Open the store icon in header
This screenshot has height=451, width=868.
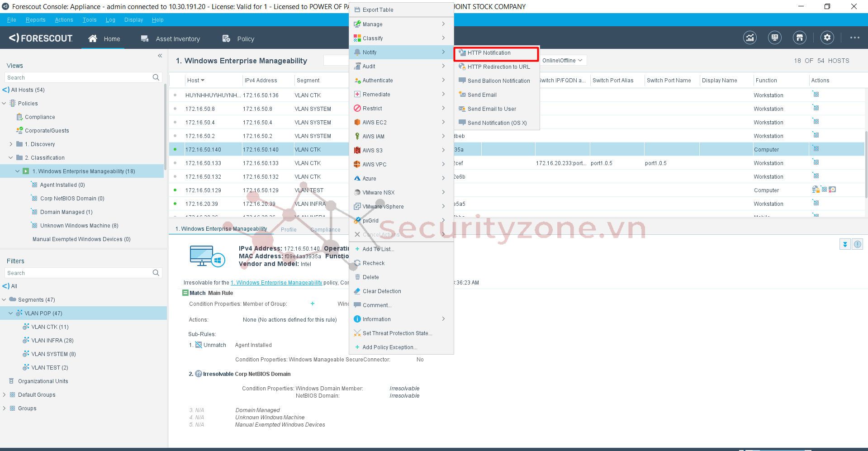point(800,38)
